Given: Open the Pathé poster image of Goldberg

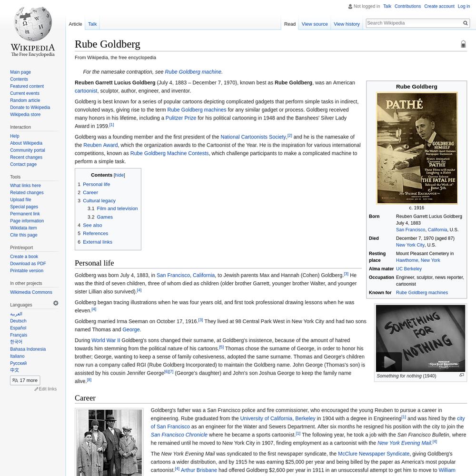Looking at the screenshot, I should (417, 148).
